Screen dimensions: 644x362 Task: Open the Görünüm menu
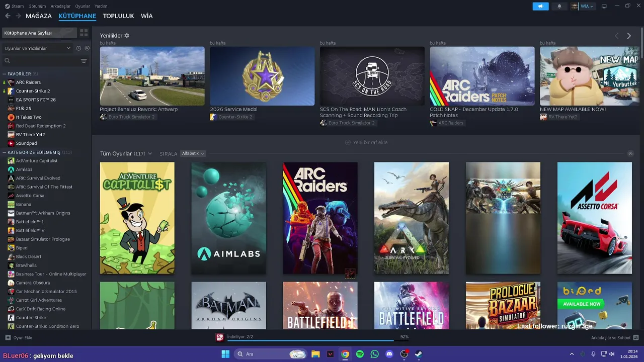pos(37,6)
